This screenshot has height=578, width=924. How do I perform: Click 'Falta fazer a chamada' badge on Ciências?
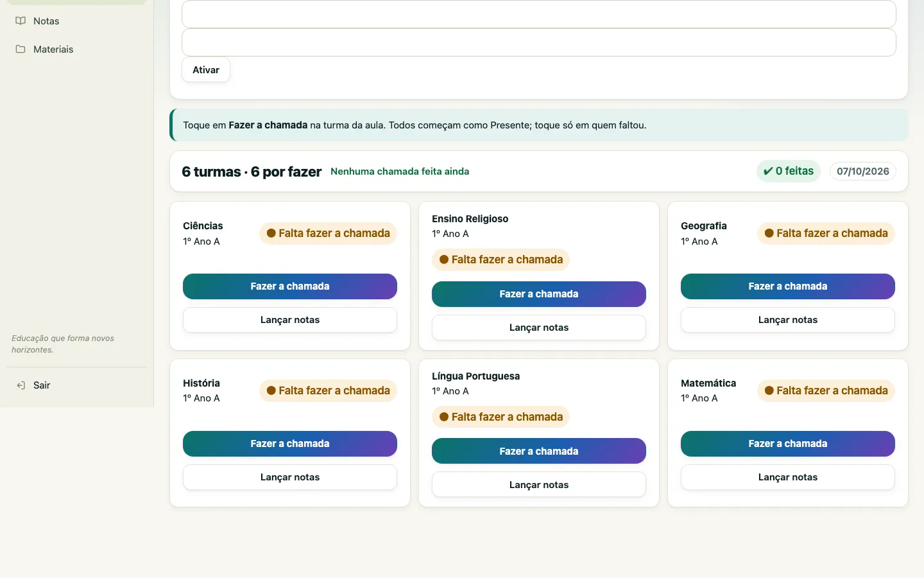tap(328, 233)
